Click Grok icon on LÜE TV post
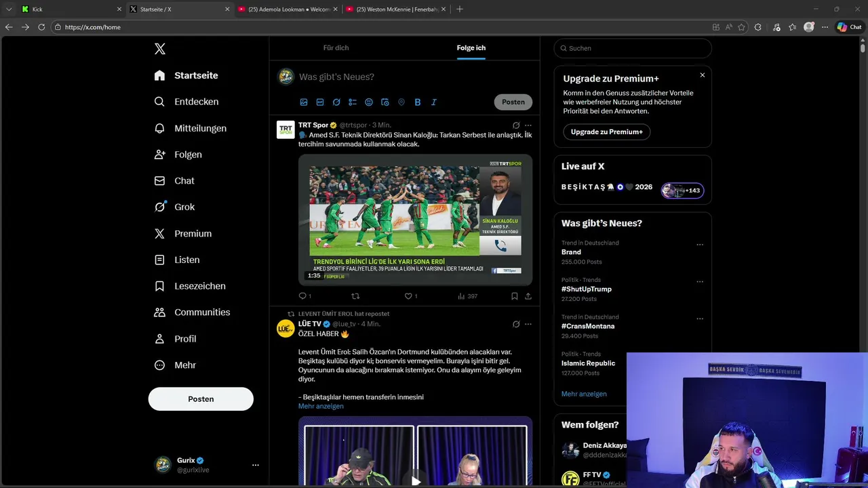 click(x=516, y=324)
